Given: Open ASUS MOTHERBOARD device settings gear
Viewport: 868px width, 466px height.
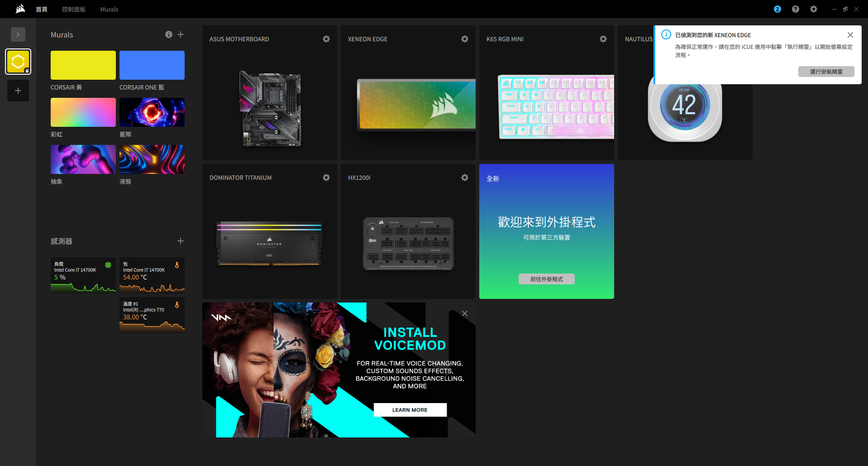Looking at the screenshot, I should pyautogui.click(x=326, y=39).
